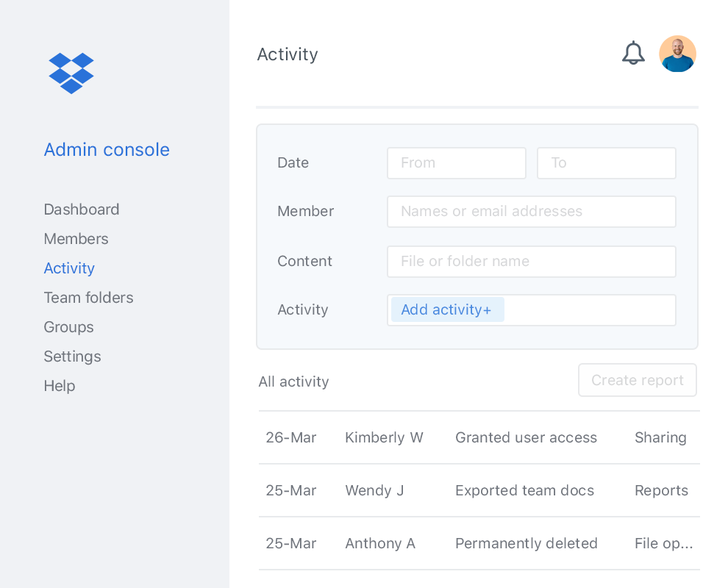Open the Groups page
The height and width of the screenshot is (588, 728).
(x=68, y=327)
